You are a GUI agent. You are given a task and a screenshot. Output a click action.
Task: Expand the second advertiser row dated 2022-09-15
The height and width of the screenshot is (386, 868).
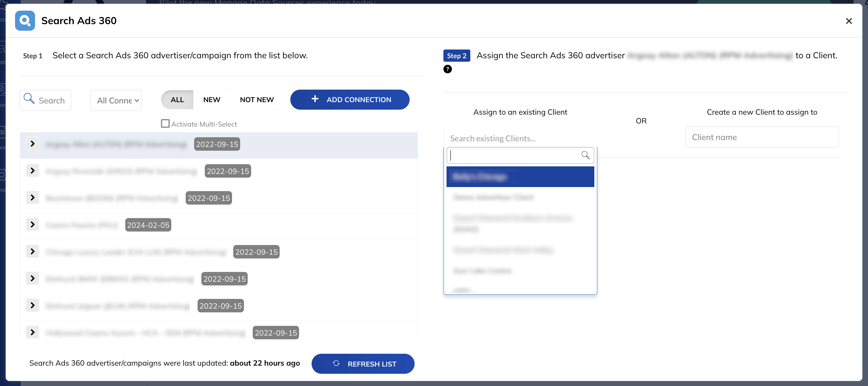pyautogui.click(x=32, y=171)
